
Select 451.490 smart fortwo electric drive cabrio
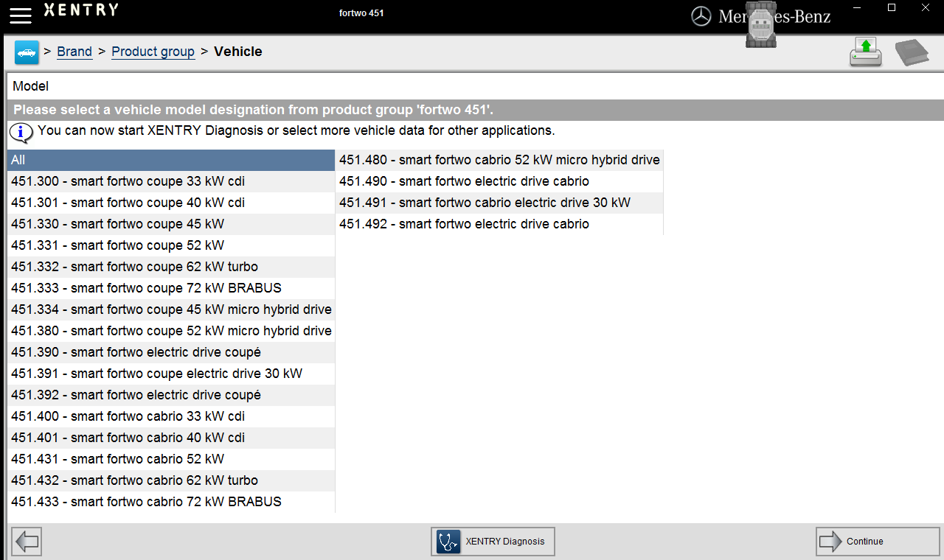click(x=499, y=181)
